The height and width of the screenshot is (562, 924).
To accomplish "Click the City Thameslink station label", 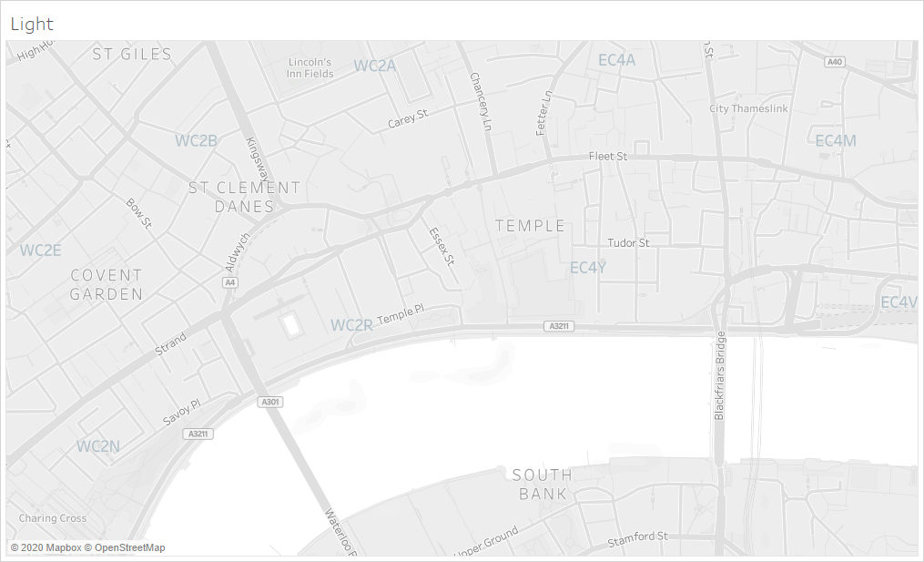I will point(748,108).
